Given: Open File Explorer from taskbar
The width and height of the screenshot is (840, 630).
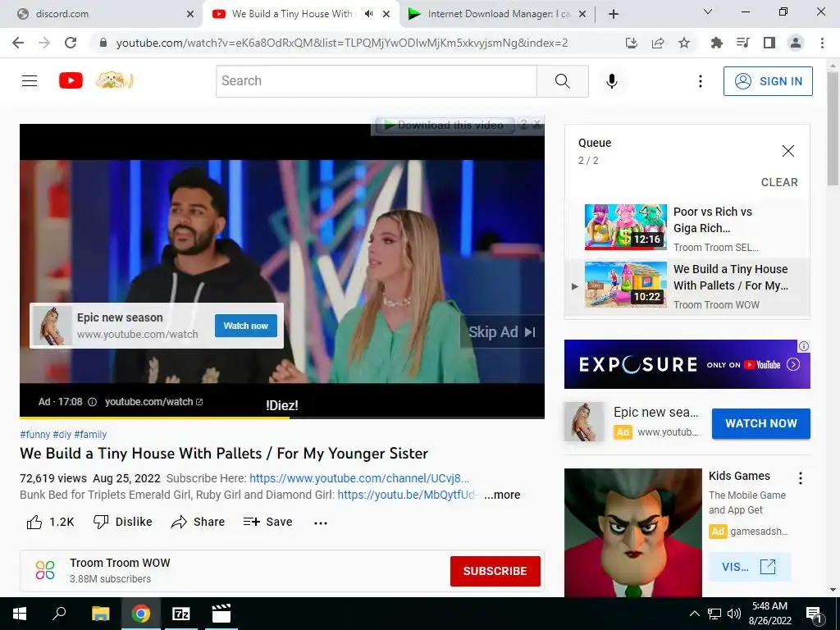Looking at the screenshot, I should [x=100, y=614].
